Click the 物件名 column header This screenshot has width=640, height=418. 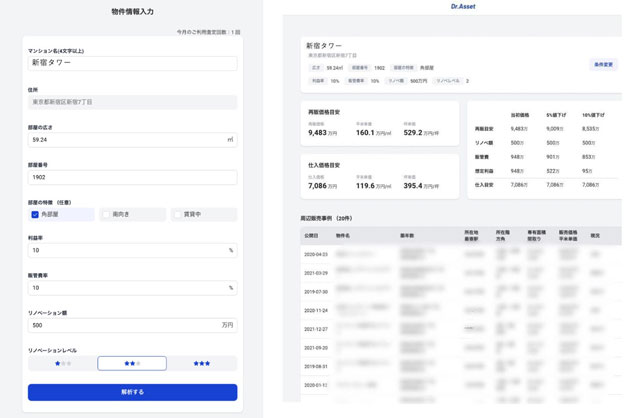(x=342, y=236)
